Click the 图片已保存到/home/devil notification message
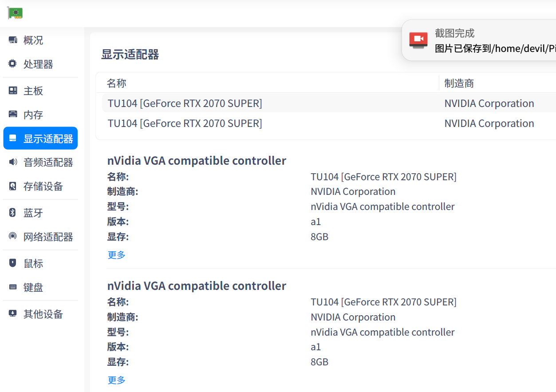The width and height of the screenshot is (556, 392). click(x=495, y=48)
